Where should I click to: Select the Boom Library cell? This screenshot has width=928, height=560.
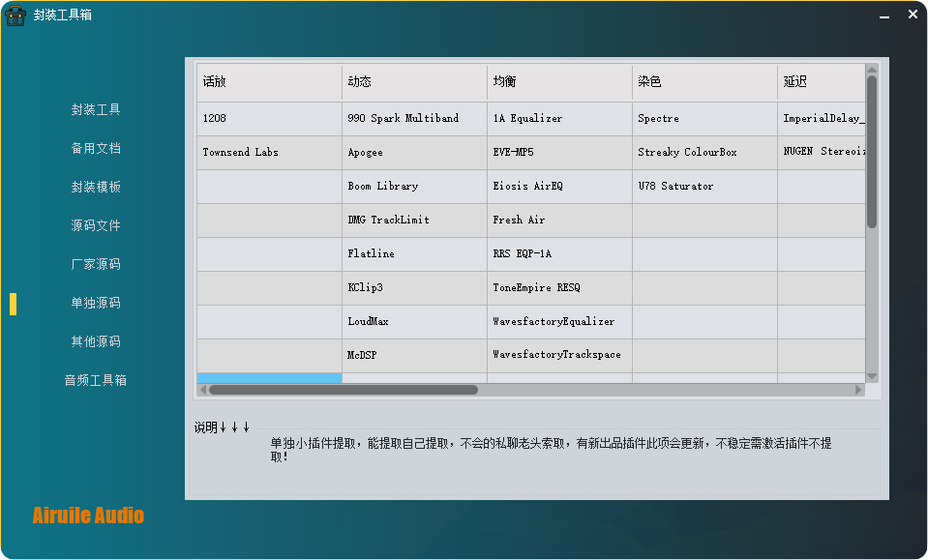click(414, 187)
